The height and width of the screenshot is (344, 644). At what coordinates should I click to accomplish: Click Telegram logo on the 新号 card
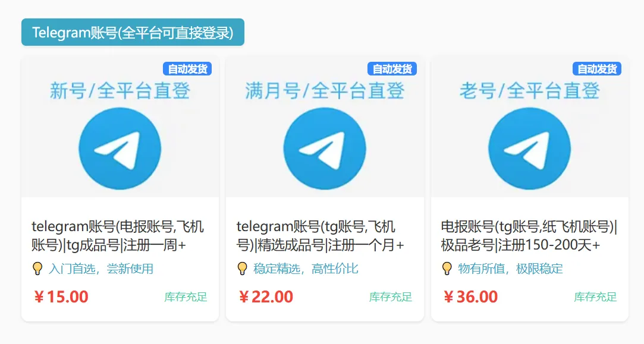point(120,148)
